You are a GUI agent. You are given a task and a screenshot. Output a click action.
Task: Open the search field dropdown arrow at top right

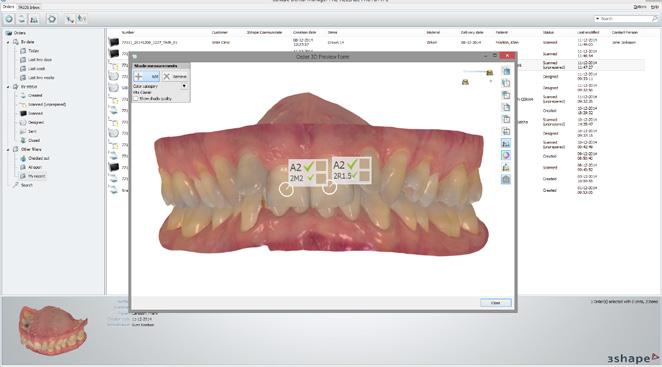(x=597, y=19)
